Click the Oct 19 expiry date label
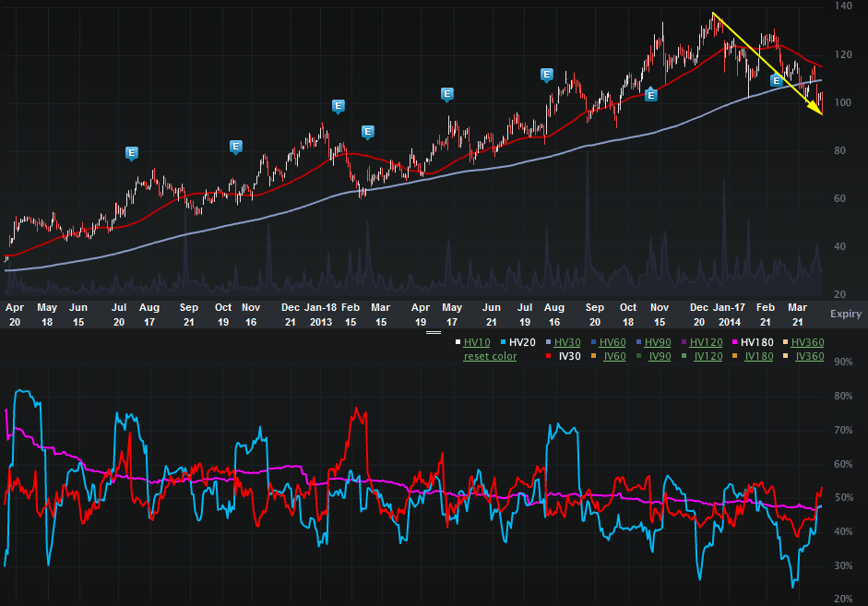This screenshot has height=606, width=868. (223, 315)
